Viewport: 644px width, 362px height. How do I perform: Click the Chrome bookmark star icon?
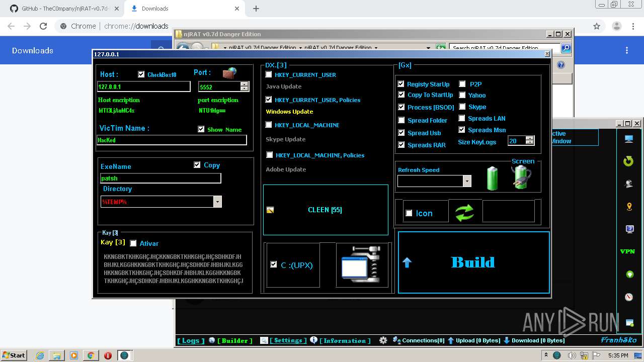[597, 26]
